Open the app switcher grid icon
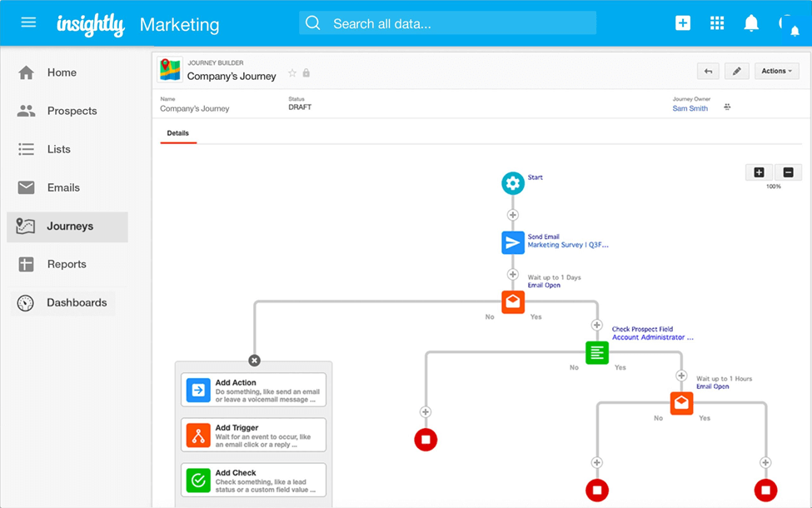This screenshot has width=812, height=508. (x=717, y=23)
